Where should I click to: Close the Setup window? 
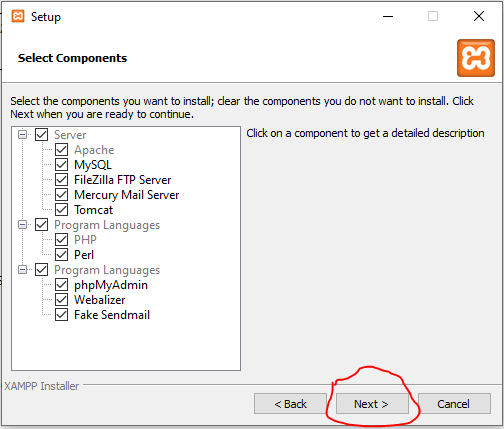point(479,16)
